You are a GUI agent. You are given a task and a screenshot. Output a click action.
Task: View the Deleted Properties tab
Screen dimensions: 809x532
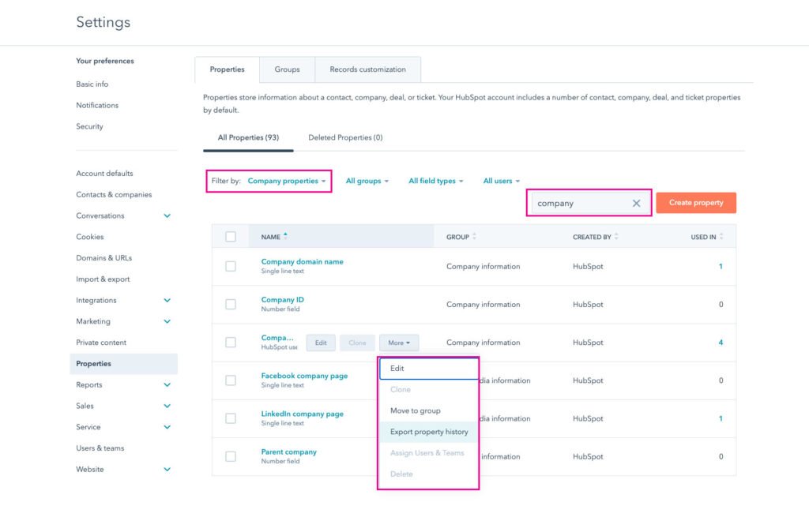344,137
